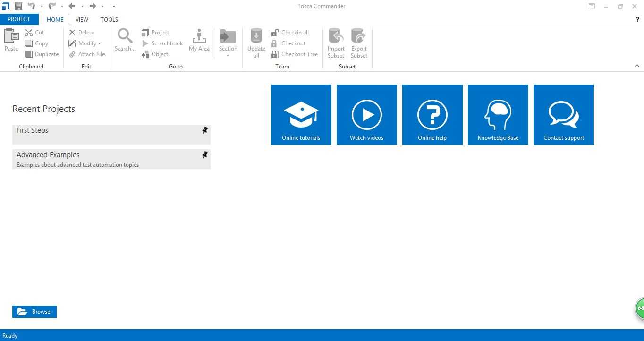Open Customize Quick Access Toolbar dropdown
This screenshot has height=341, width=644.
click(x=114, y=6)
